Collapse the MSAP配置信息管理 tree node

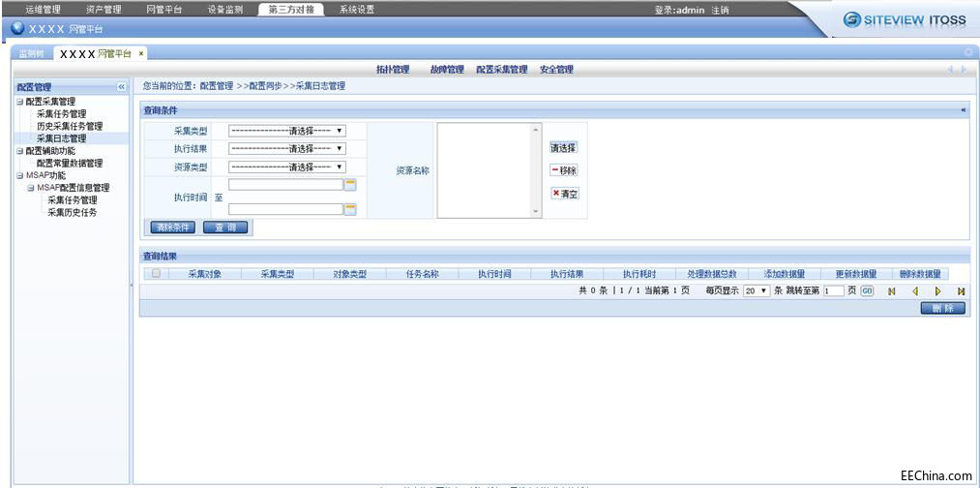[31, 188]
